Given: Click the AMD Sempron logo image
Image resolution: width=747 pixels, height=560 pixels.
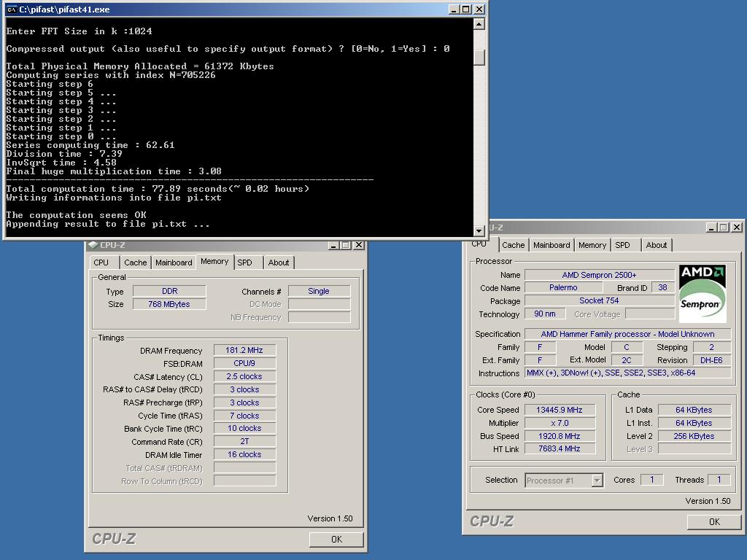Looking at the screenshot, I should point(703,294).
